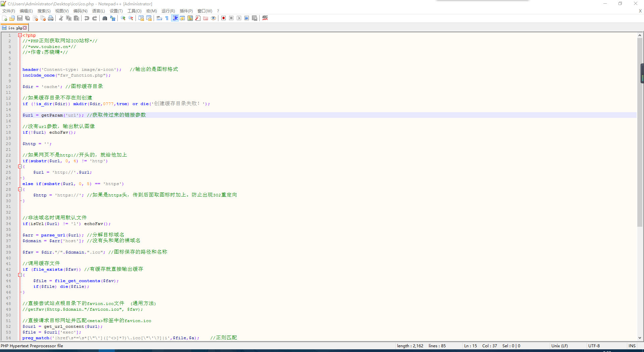Collapse the code fold at line 43
644x352 pixels.
20,275
